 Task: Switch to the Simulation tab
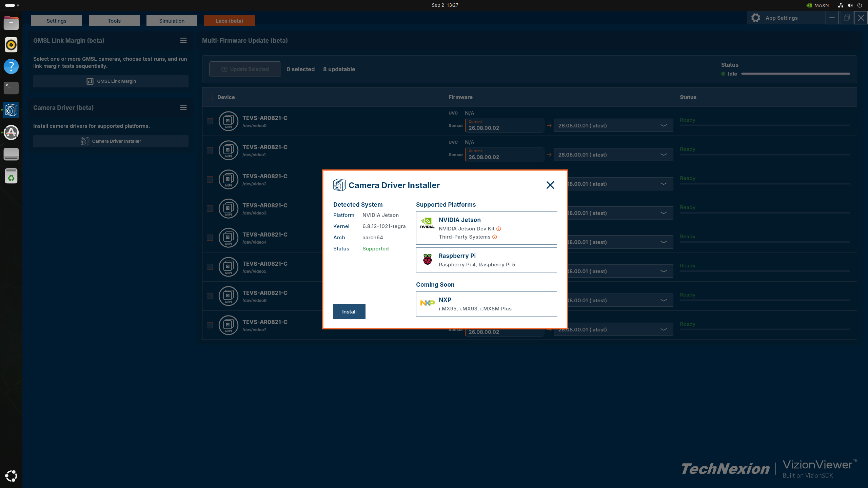[172, 21]
